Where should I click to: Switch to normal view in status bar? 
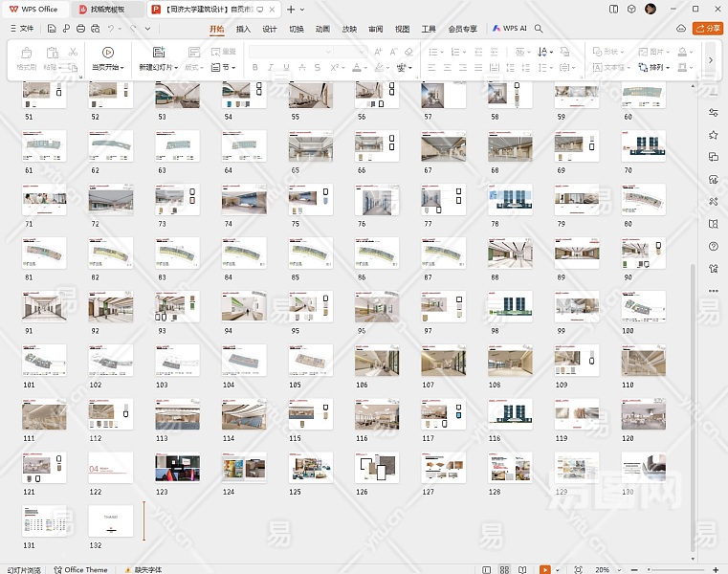pyautogui.click(x=485, y=569)
